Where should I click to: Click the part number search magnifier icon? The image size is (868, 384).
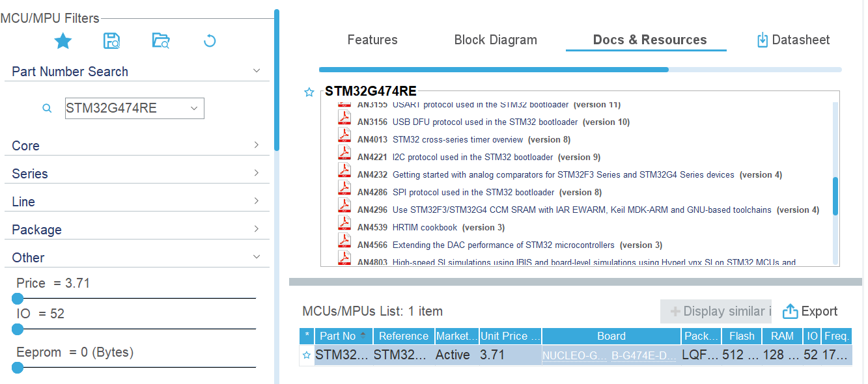click(x=47, y=109)
